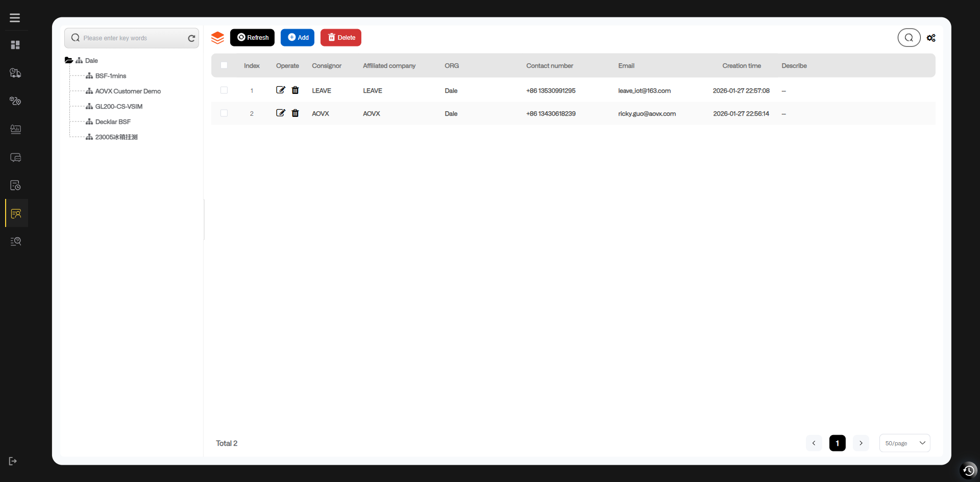This screenshot has height=482, width=980.
Task: Click the blue Add button
Action: (x=298, y=38)
